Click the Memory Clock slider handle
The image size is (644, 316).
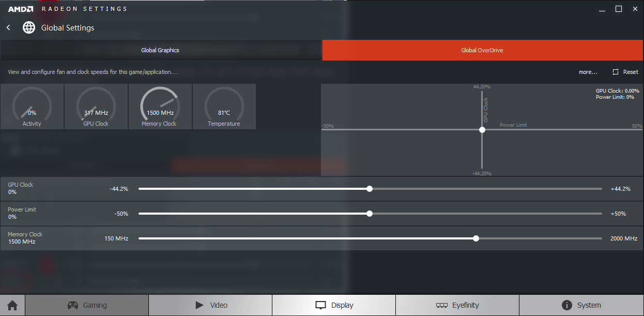(x=476, y=238)
